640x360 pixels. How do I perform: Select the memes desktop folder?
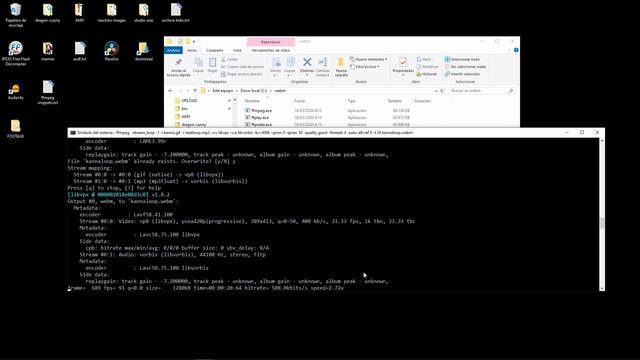pos(48,51)
